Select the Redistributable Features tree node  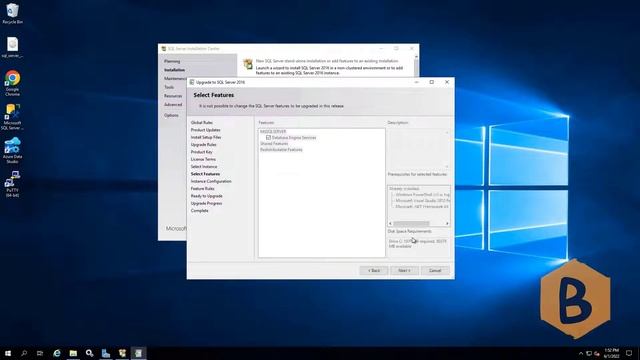pyautogui.click(x=281, y=150)
